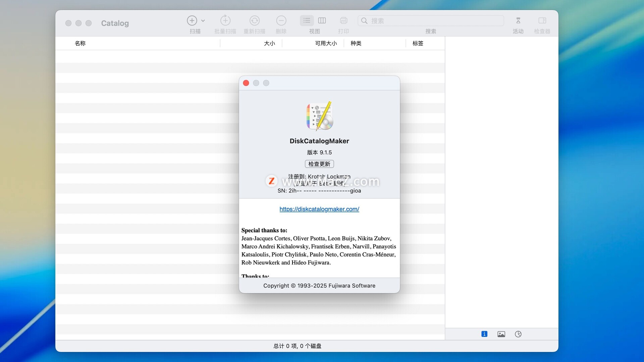Sort by the 种类 column header
The height and width of the screenshot is (362, 644).
(356, 43)
